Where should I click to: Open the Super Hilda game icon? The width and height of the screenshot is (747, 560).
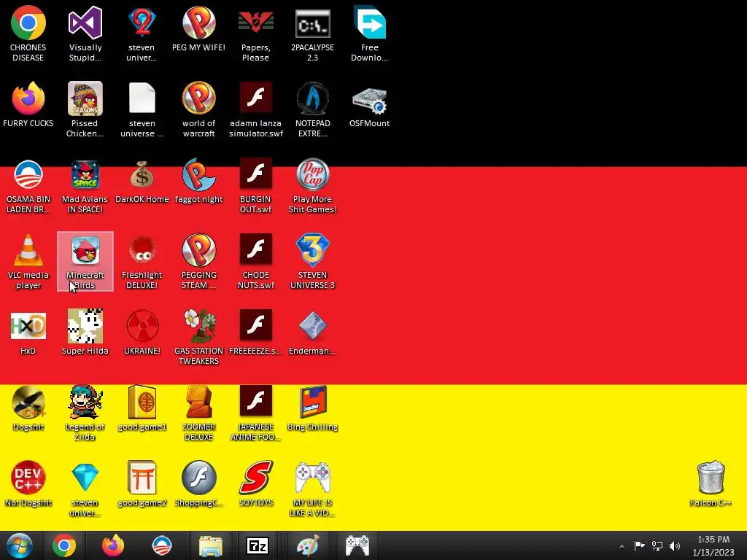pyautogui.click(x=85, y=326)
